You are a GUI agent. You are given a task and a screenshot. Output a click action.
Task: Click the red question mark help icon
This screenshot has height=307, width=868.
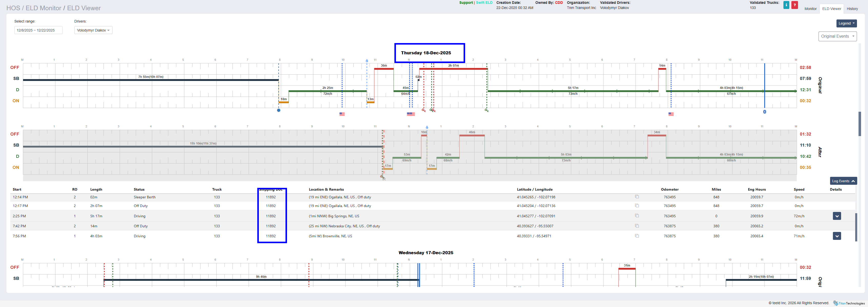click(x=794, y=5)
